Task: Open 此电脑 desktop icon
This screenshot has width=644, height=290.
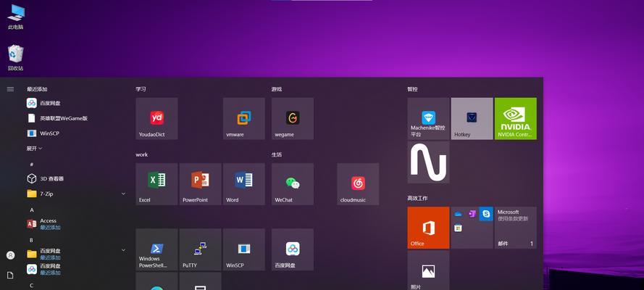Action: 16,17
